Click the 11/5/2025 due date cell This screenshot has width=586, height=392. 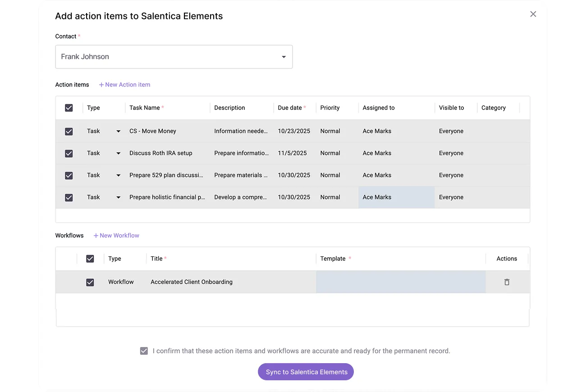click(295, 153)
